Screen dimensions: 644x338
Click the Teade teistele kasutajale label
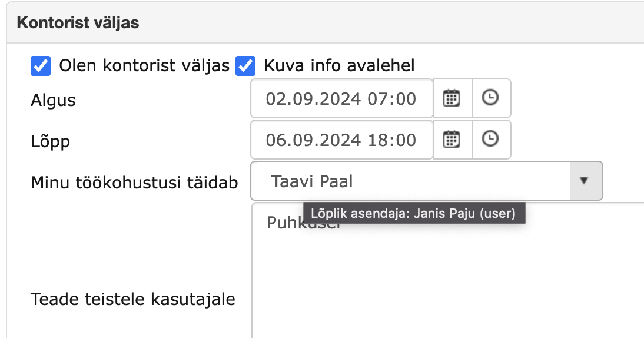tap(133, 299)
